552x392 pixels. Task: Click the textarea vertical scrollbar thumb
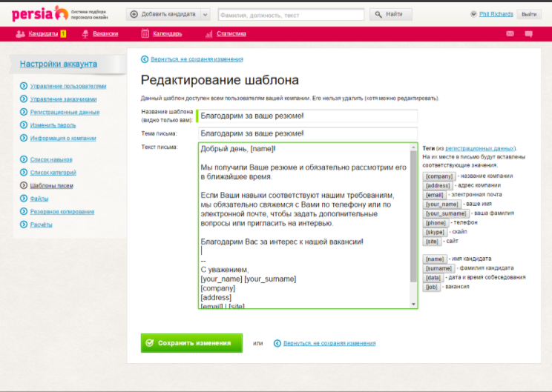[x=414, y=216]
